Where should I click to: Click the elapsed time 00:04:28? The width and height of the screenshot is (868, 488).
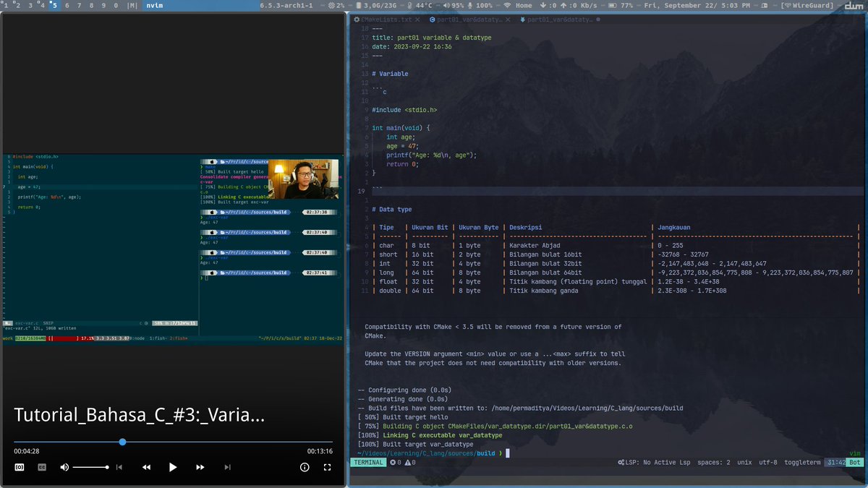[27, 451]
